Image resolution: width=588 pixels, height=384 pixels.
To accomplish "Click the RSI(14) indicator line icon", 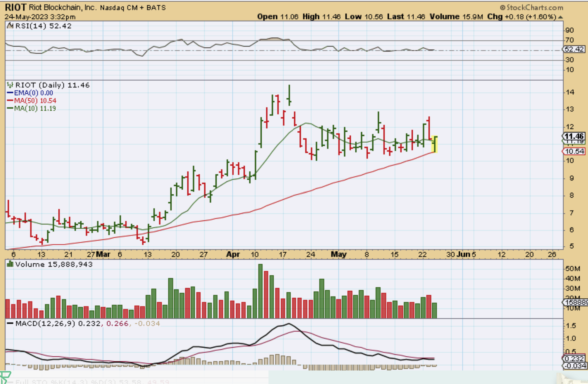I will [x=10, y=26].
